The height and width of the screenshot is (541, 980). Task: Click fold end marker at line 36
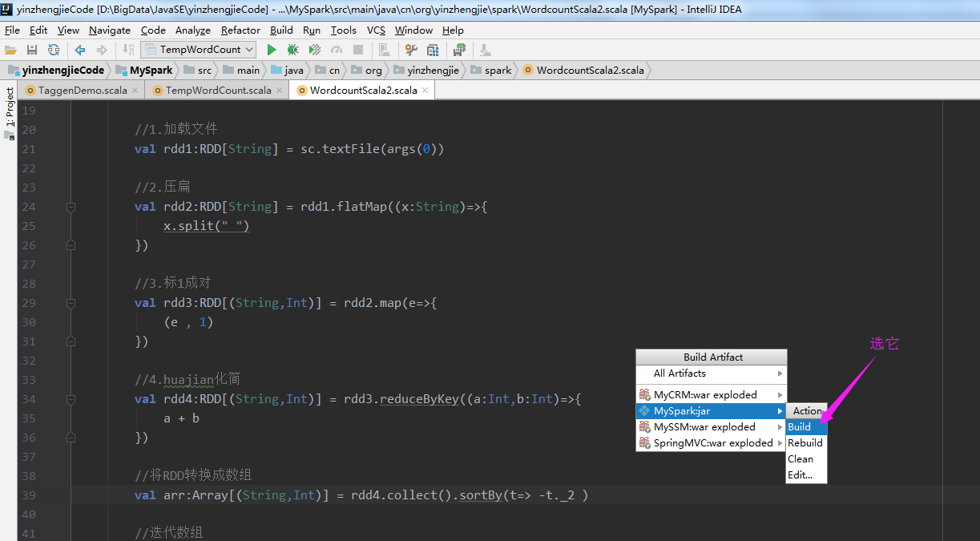coord(71,438)
